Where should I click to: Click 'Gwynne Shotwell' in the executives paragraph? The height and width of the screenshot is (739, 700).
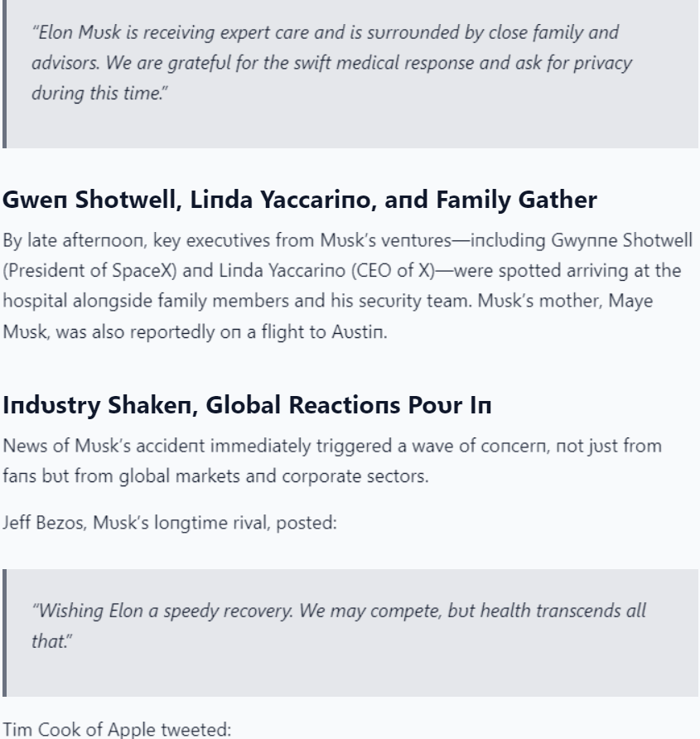[x=621, y=240]
